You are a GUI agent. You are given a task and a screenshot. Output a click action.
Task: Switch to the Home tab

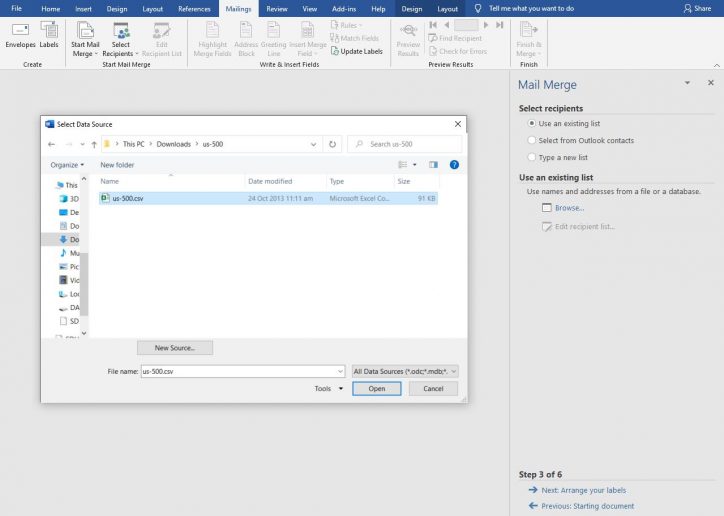pyautogui.click(x=50, y=8)
